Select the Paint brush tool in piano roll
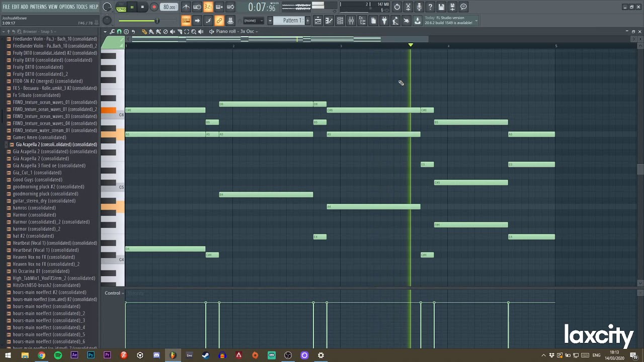The width and height of the screenshot is (644, 362). coord(151,31)
